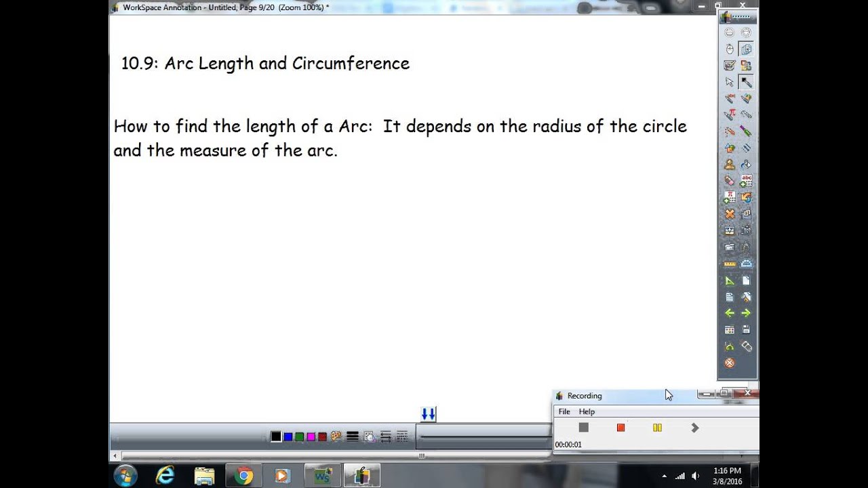Choose the abc text pen tool
The height and width of the screenshot is (488, 868).
tap(730, 99)
